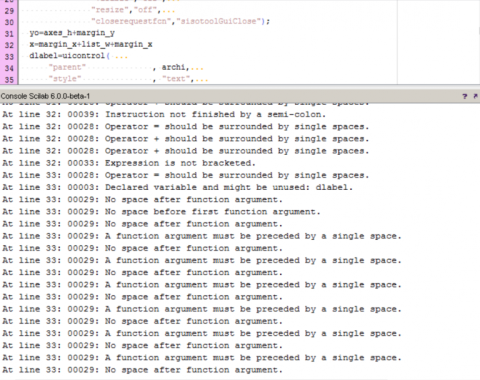This screenshot has height=380, width=480.
Task: Click console message "Expression is not bracketed"
Action: [x=180, y=163]
